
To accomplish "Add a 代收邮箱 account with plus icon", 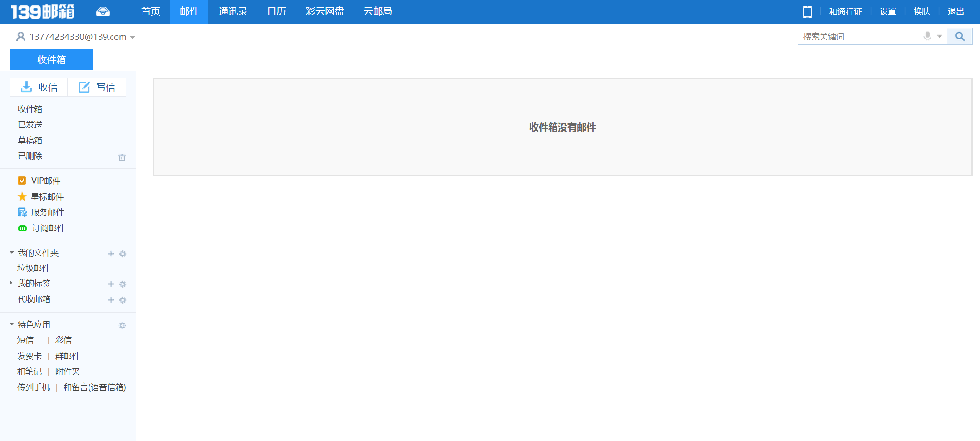I will coord(111,300).
